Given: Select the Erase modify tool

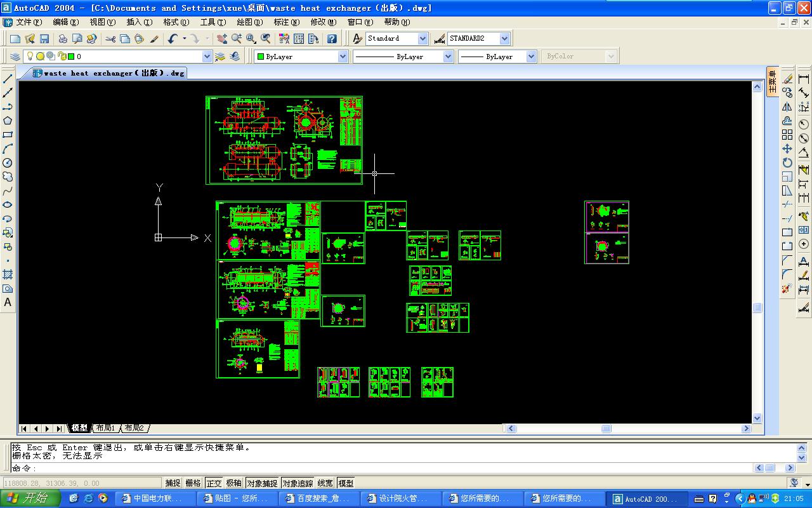Looking at the screenshot, I should [x=787, y=79].
